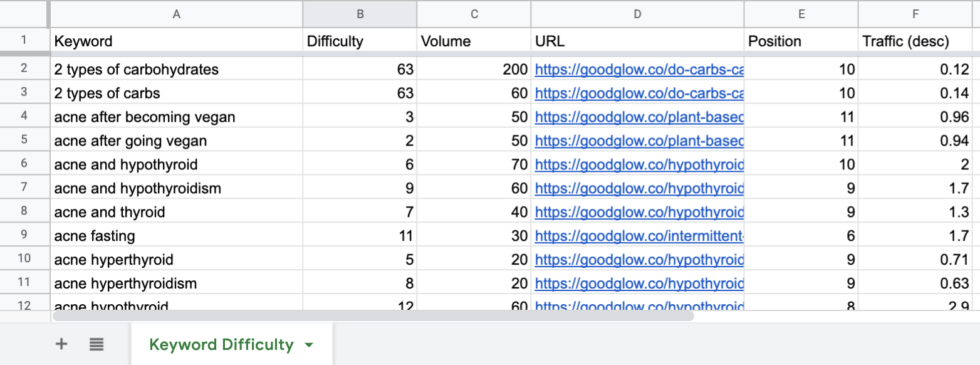Select the row 6 header

pyautogui.click(x=24, y=165)
